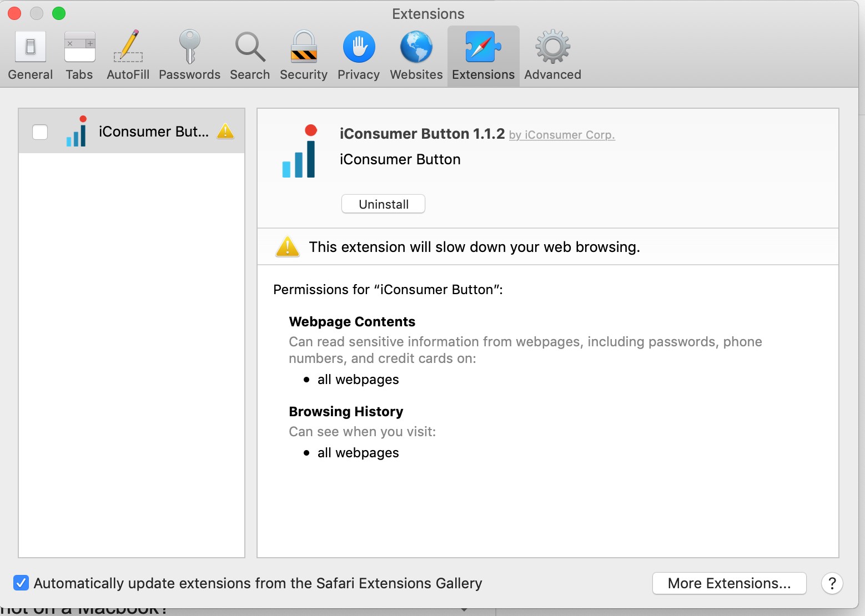Click the 'iConsumer Button' description line
Image resolution: width=865 pixels, height=616 pixels.
pos(400,159)
